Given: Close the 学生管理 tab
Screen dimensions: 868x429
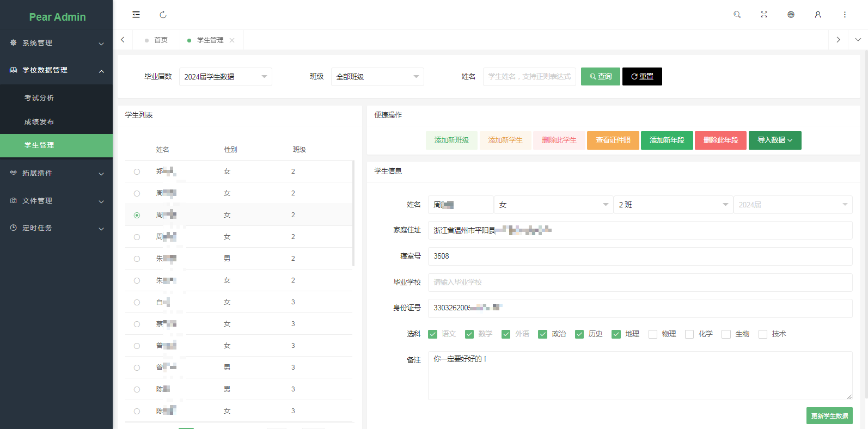Looking at the screenshot, I should point(232,40).
